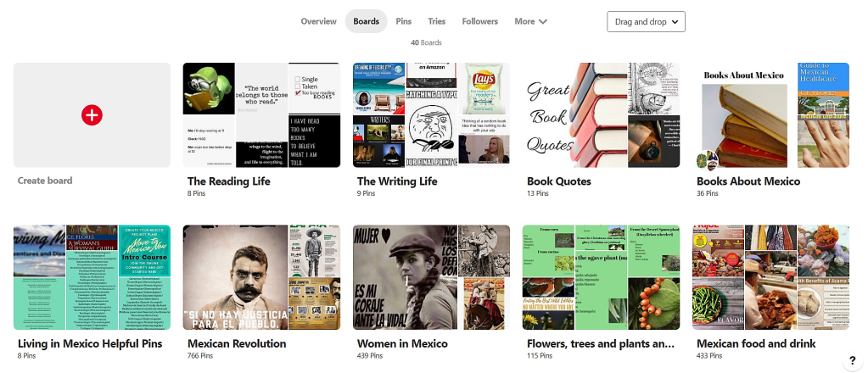Click the red plus create board icon
Viewport: 868px width, 373px height.
tap(92, 115)
